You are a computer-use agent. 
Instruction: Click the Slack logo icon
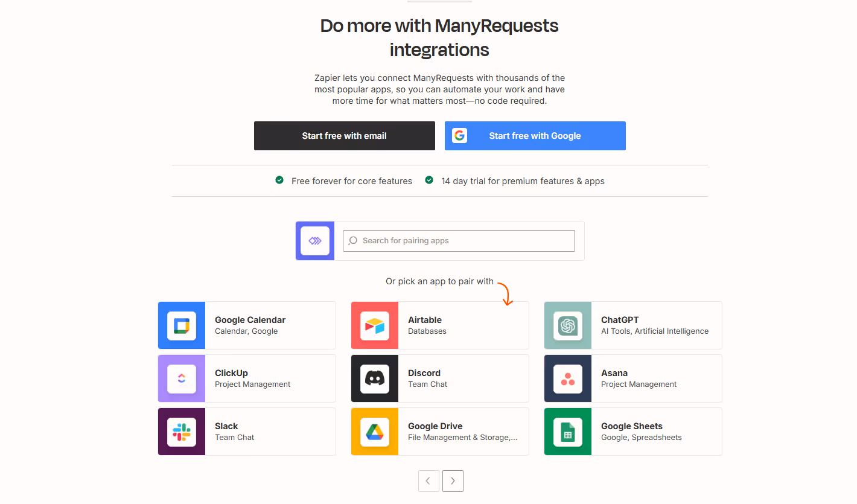182,432
